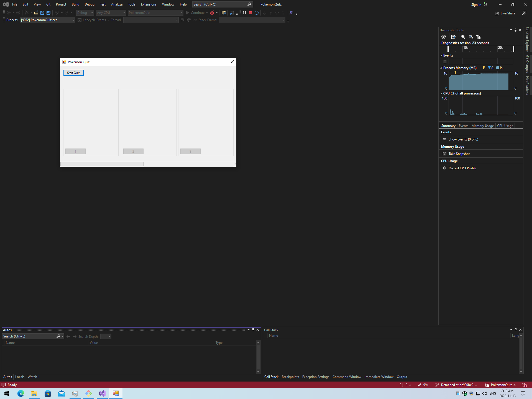Screen dimensions: 532x399
Task: Open the Debug menu
Action: click(x=89, y=4)
